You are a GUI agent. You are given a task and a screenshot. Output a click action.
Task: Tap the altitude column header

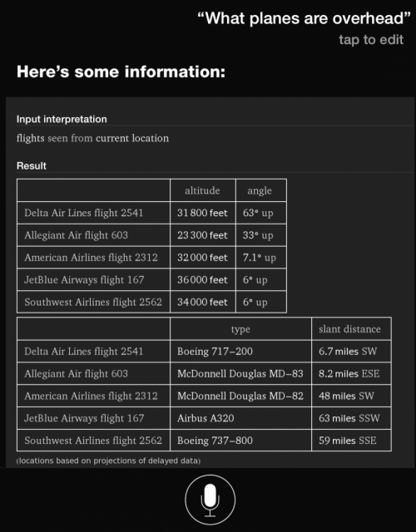202,190
